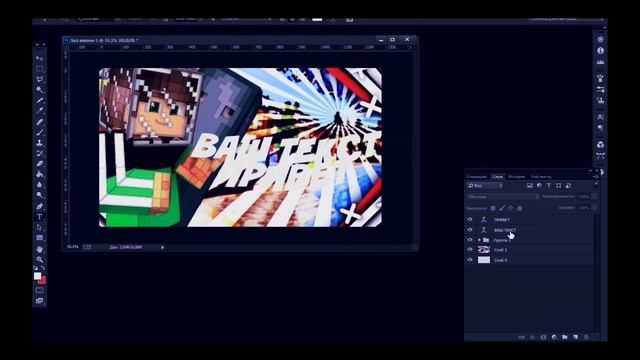Click the Слой 1 layer thumbnail
640x360 pixels.
[484, 249]
